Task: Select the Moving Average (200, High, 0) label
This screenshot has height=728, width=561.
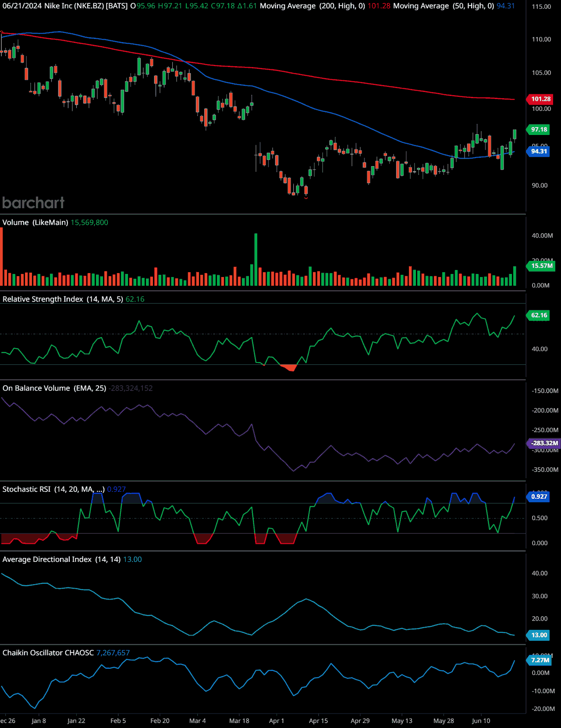Action: pyautogui.click(x=312, y=6)
